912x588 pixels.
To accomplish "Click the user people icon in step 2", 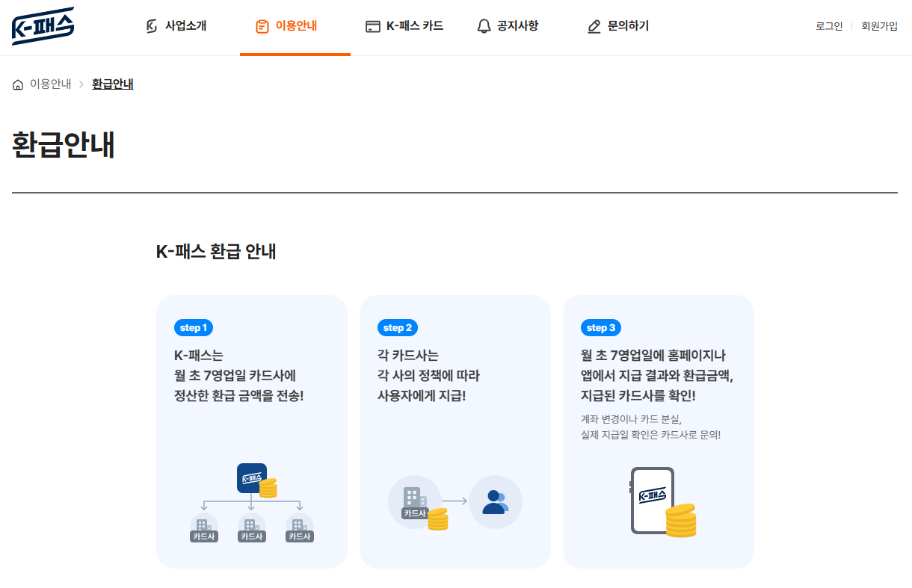I will click(495, 501).
